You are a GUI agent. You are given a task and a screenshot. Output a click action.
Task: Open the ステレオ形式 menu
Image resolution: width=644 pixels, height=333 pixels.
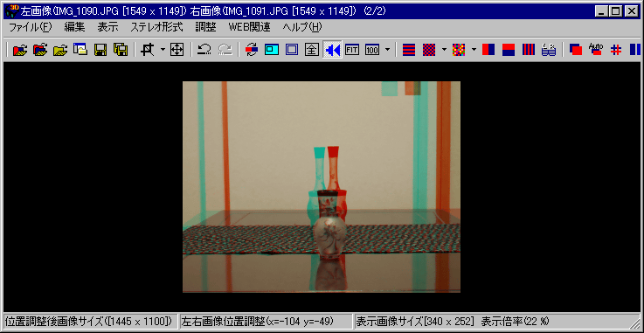(x=156, y=27)
